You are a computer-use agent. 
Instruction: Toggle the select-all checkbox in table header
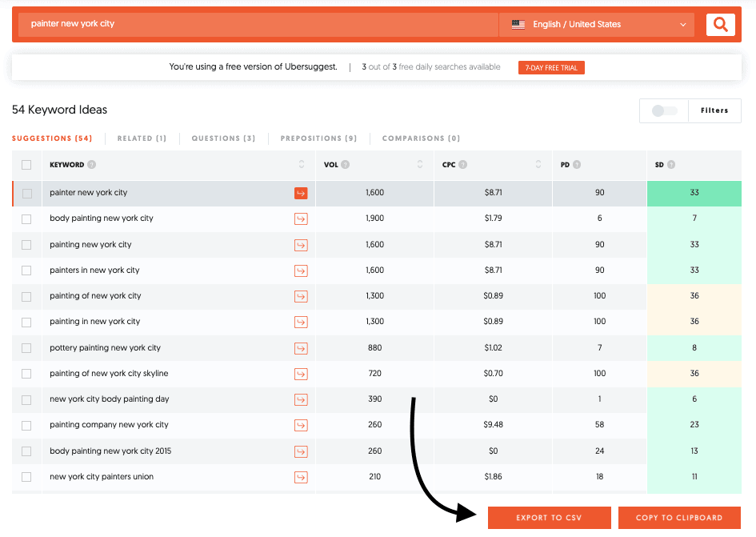click(26, 165)
